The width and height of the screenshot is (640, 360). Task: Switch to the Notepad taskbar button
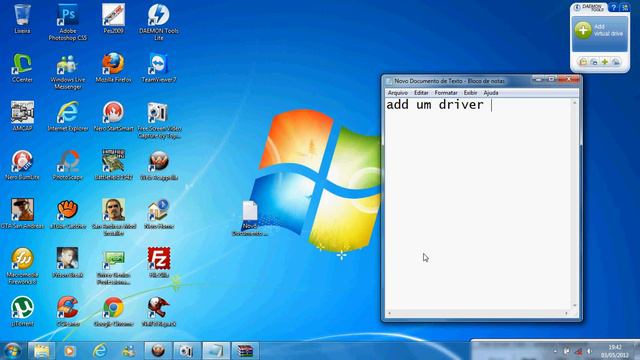pos(216,351)
